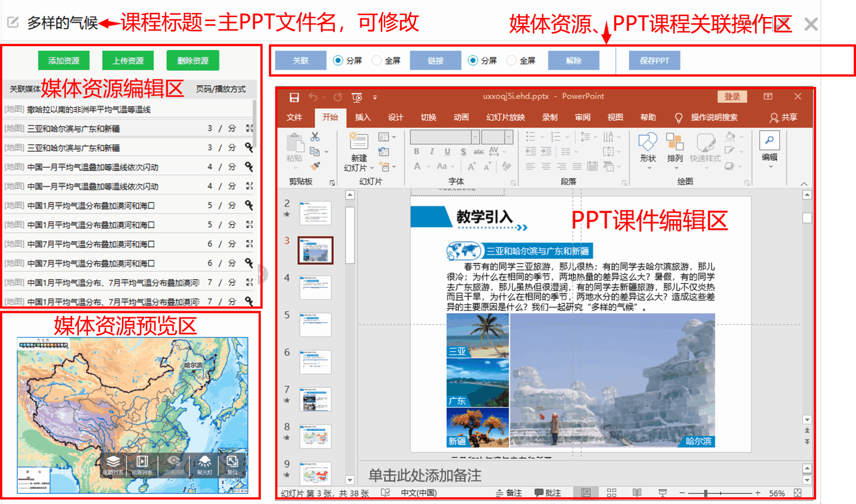Open the 聚光灯 spotlight tool on the map preview
The image size is (856, 504).
[x=205, y=465]
